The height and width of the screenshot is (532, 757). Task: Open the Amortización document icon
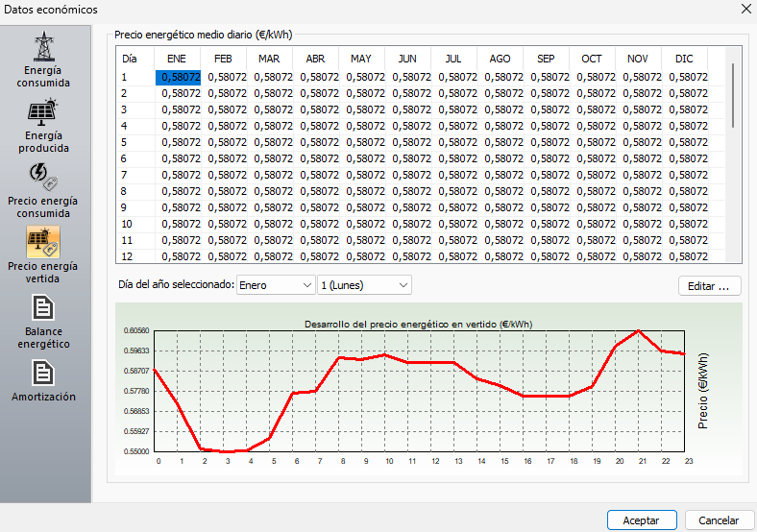point(43,374)
